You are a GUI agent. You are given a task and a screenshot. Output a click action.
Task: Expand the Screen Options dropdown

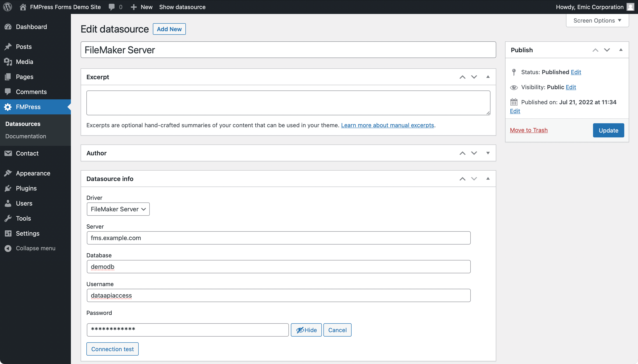point(597,21)
